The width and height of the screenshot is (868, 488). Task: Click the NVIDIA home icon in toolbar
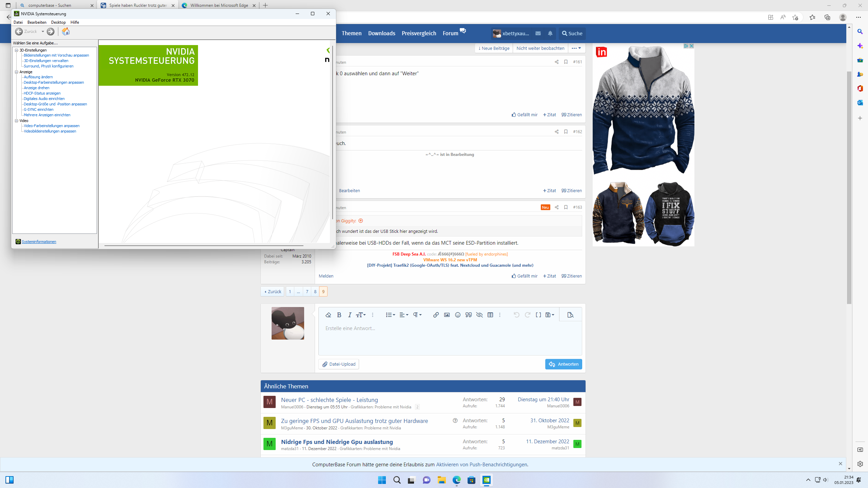[66, 32]
